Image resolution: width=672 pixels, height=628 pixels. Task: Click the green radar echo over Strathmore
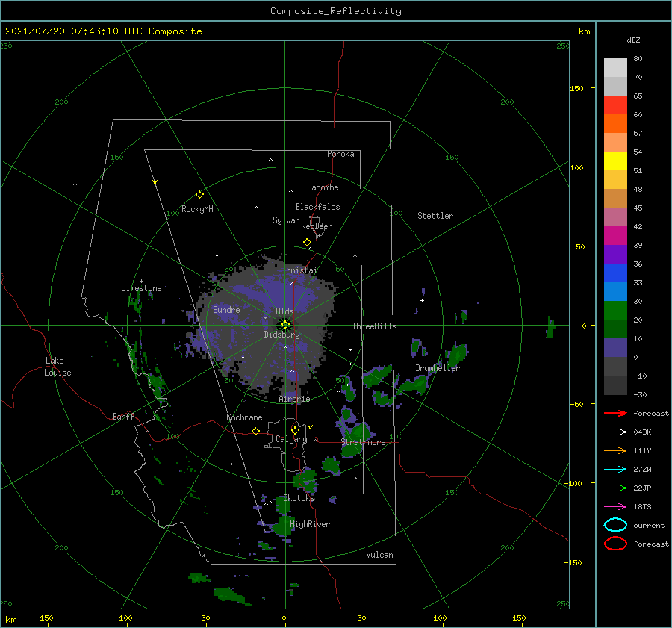(359, 432)
